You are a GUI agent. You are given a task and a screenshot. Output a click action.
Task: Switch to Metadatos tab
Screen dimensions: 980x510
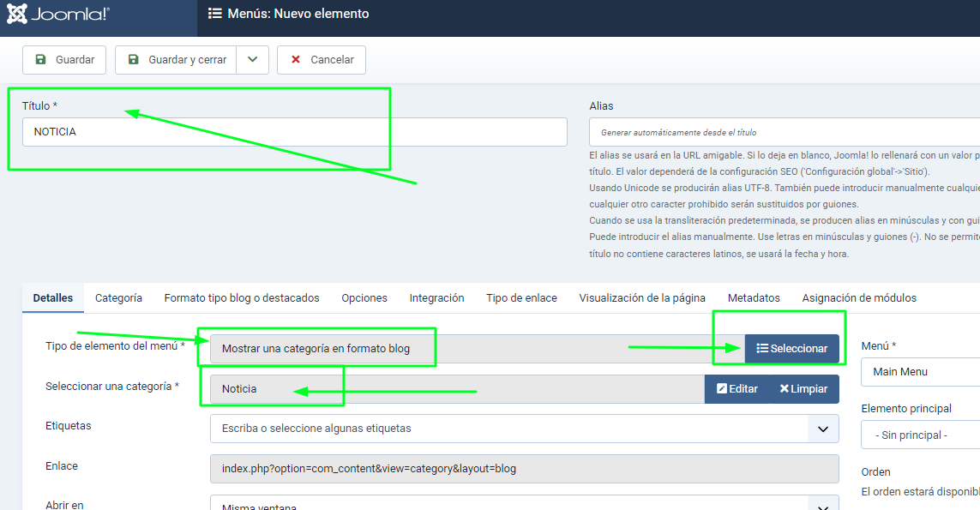point(754,298)
